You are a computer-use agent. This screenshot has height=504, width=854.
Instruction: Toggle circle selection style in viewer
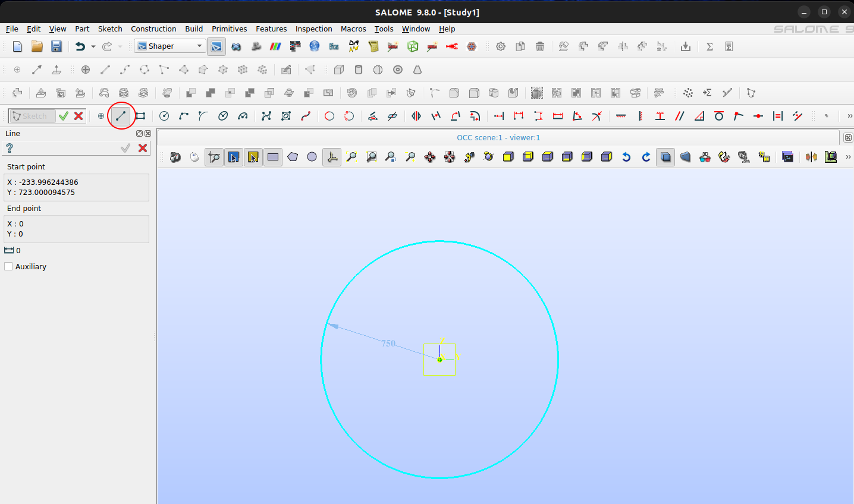(312, 157)
